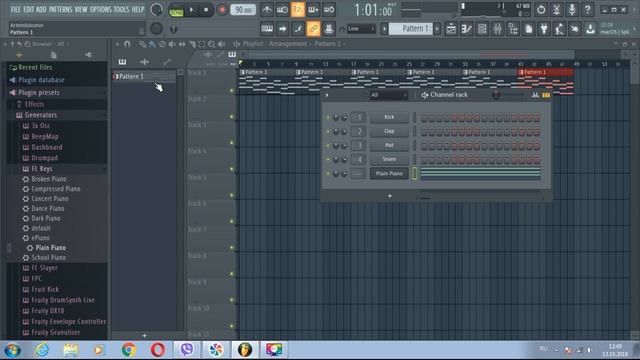Image resolution: width=640 pixels, height=360 pixels.
Task: Select the zoom magnifier tool in Playlist
Action: (x=211, y=44)
